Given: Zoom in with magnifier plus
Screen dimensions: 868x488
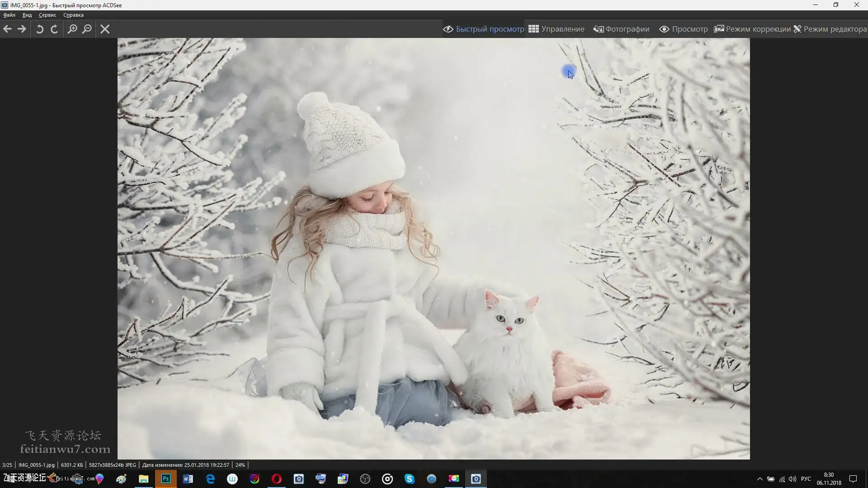Looking at the screenshot, I should pyautogui.click(x=72, y=29).
